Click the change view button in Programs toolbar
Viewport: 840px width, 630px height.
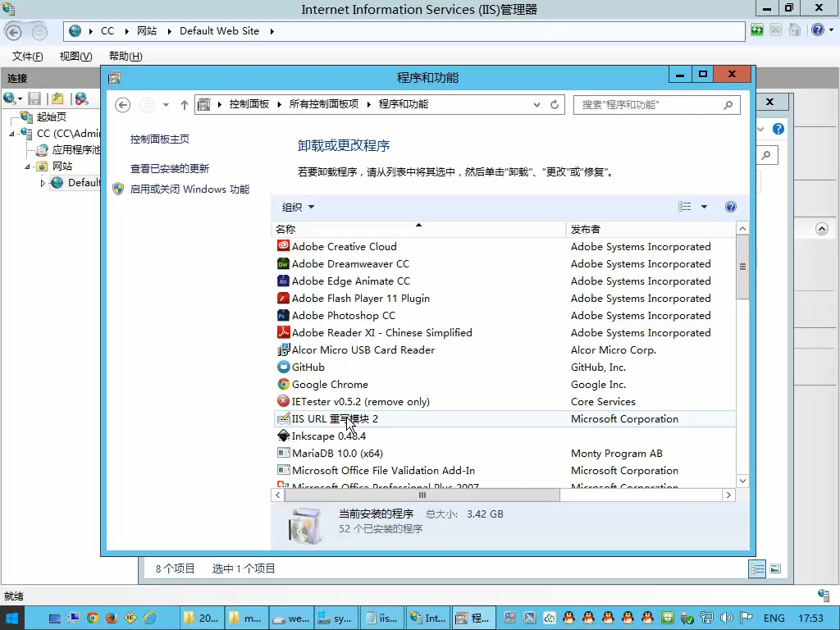click(685, 207)
